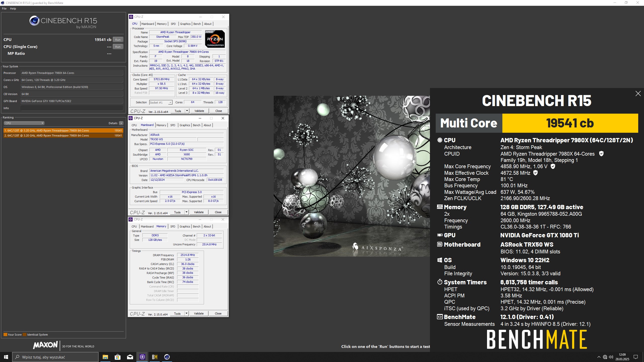Click the Ryzen Threadripper logo in CPU-Z

[215, 39]
